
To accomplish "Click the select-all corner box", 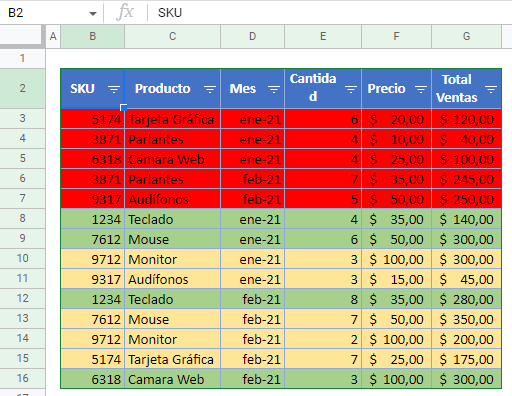I will click(22, 35).
